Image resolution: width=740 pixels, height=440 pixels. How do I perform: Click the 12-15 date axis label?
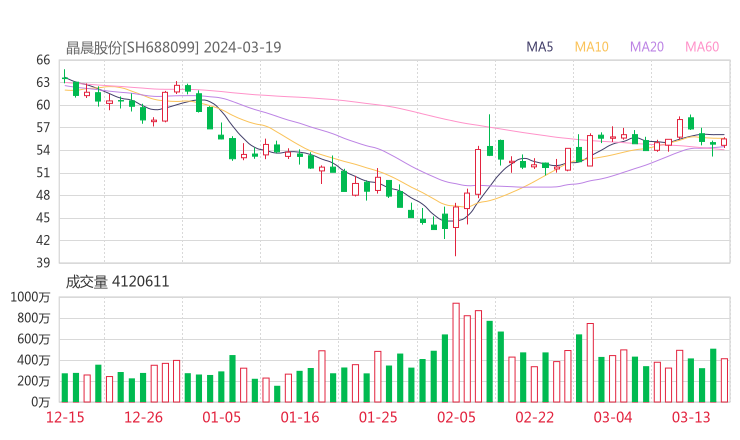(65, 417)
